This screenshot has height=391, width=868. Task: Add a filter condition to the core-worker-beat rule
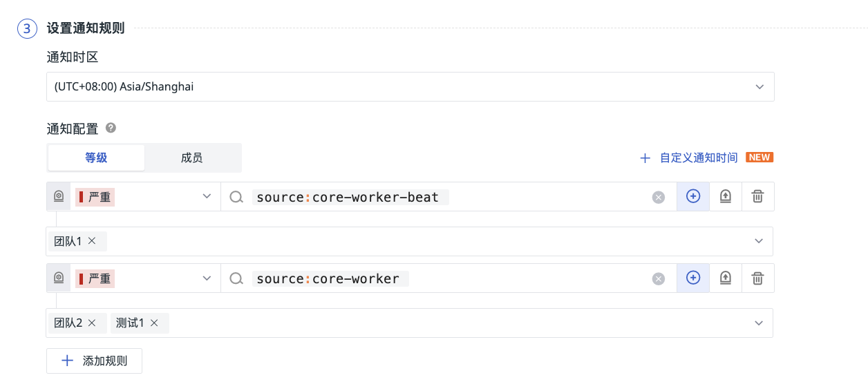point(693,197)
